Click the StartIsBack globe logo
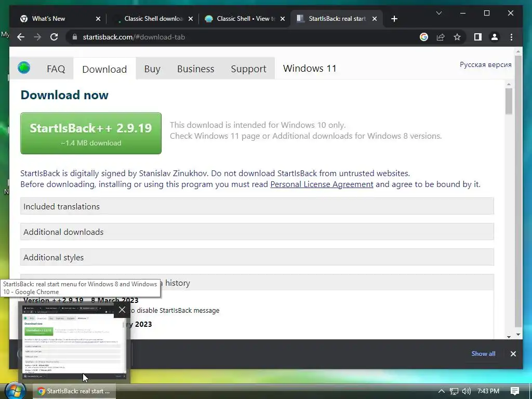This screenshot has width=532, height=399. [24, 68]
